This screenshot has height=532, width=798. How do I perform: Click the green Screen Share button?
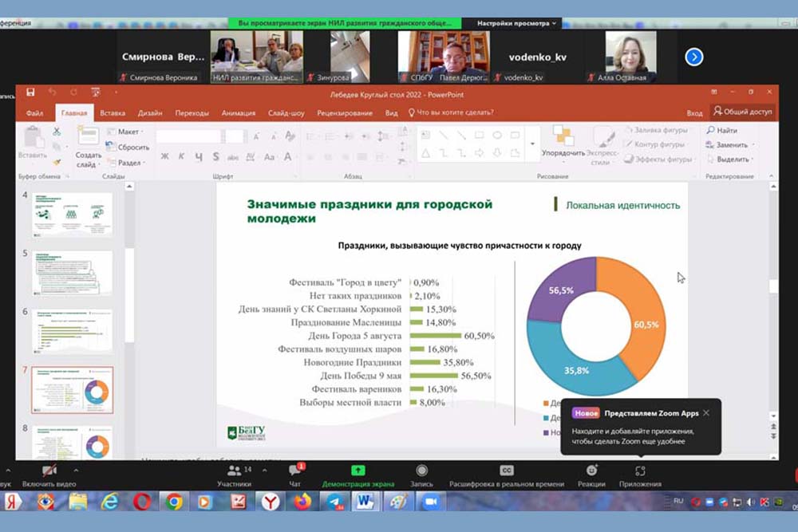pos(358,476)
